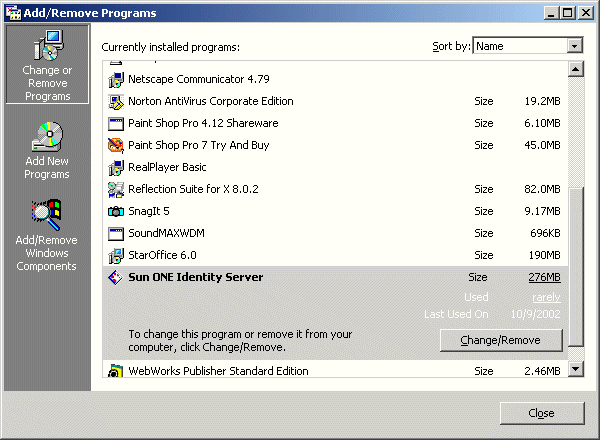Image resolution: width=600 pixels, height=440 pixels.
Task: Click the 190MB size value
Action: [x=545, y=255]
